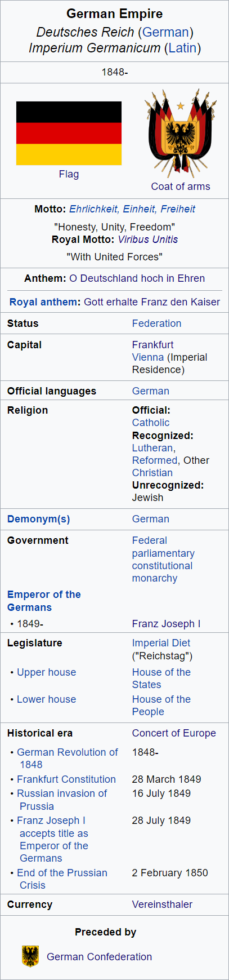Click the German Confederation eagle icon

30,956
